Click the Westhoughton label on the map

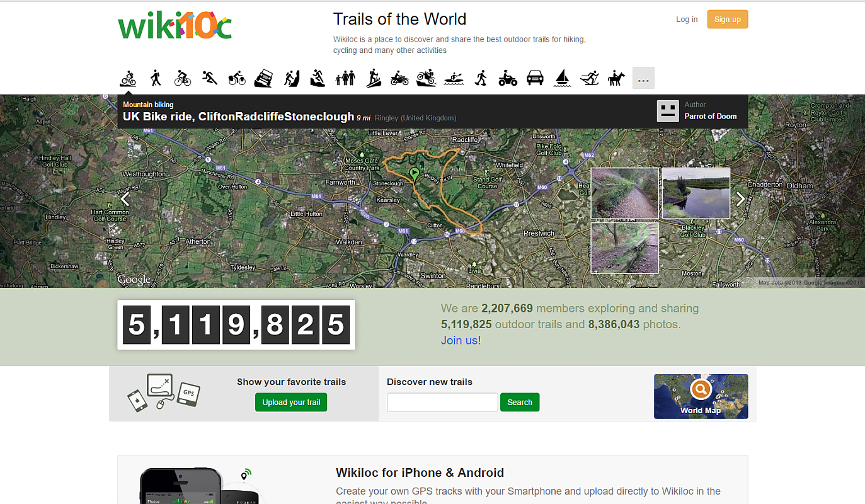point(144,174)
